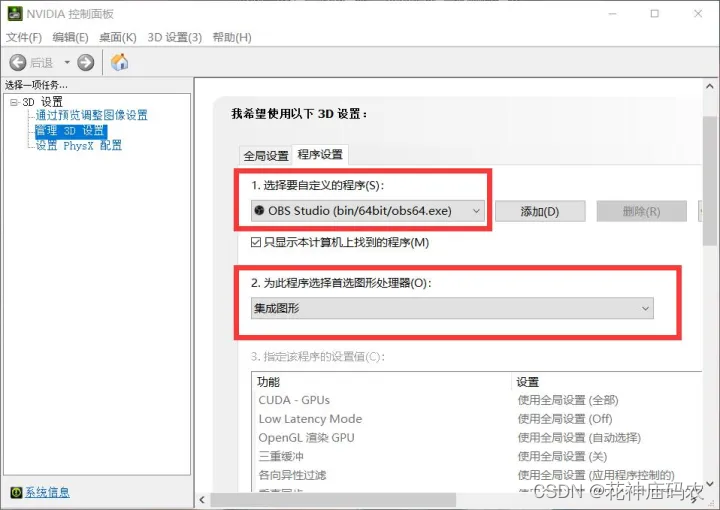
Task: Open the 文件(F) menu
Action: [x=23, y=37]
